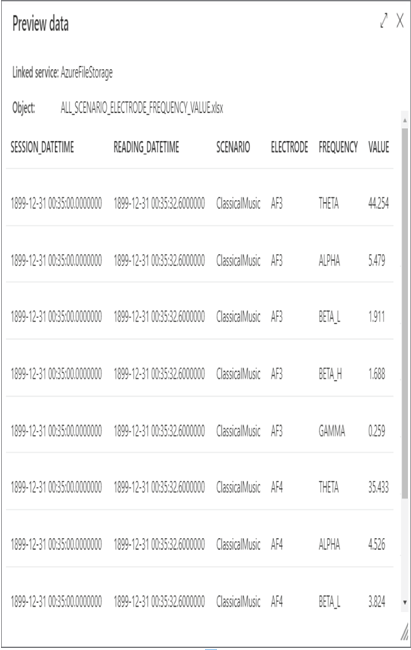The width and height of the screenshot is (411, 650).
Task: Select the cell with value 35.433
Action: coord(378,488)
